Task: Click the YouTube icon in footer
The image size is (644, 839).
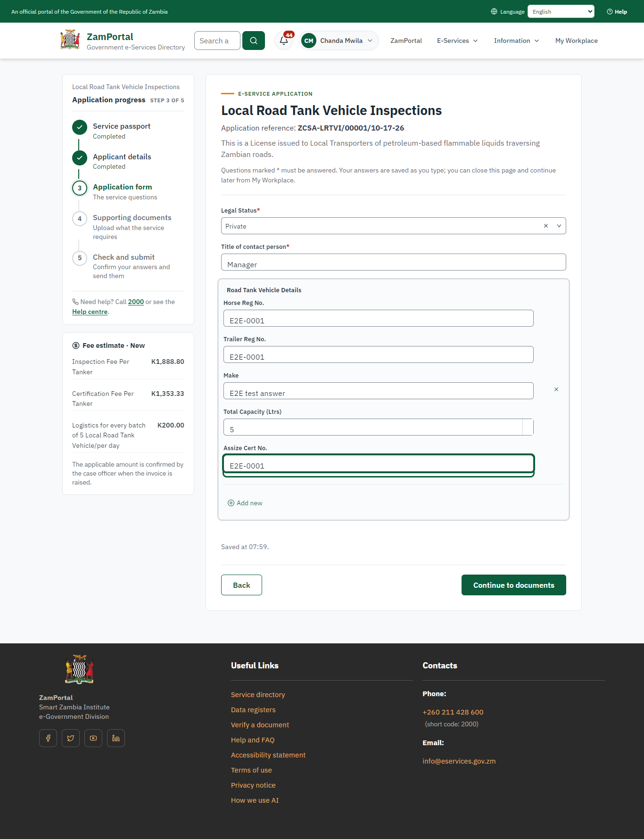Action: [93, 738]
